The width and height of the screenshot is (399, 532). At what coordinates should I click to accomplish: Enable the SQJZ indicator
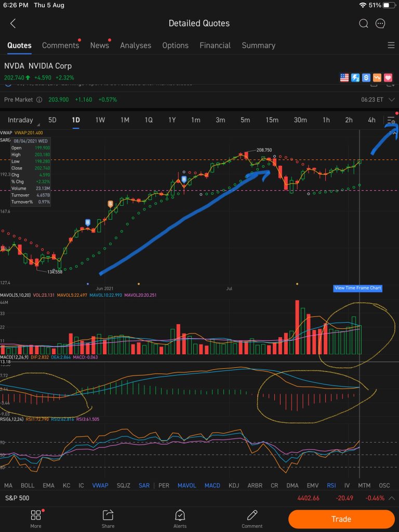(x=124, y=486)
